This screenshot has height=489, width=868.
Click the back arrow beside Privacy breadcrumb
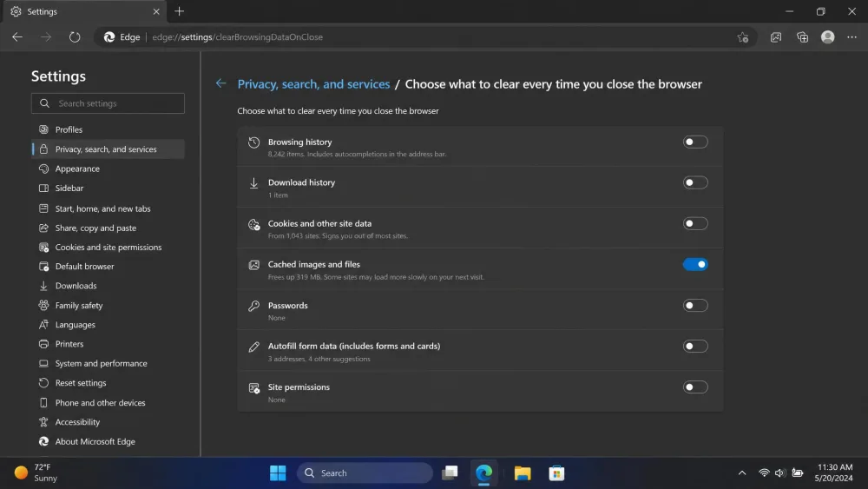point(220,83)
